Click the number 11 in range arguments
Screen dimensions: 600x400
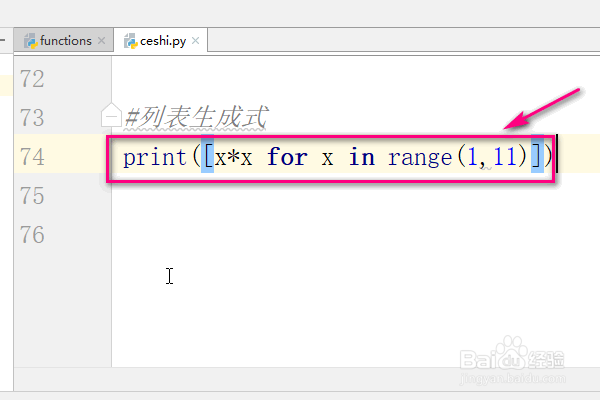(504, 157)
